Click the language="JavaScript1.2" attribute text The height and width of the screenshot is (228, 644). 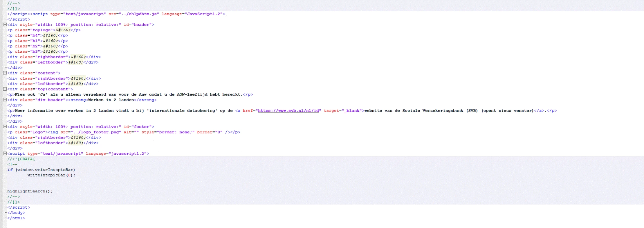[x=192, y=14]
